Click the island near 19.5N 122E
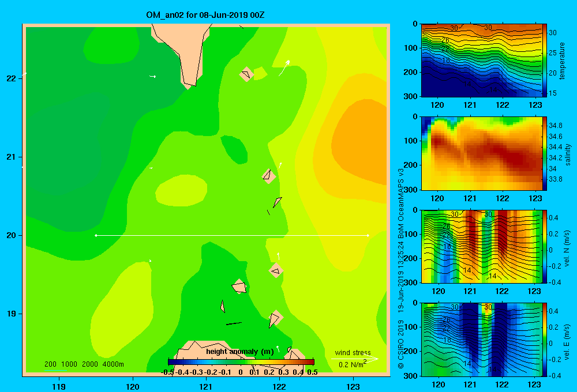 pyautogui.click(x=276, y=271)
